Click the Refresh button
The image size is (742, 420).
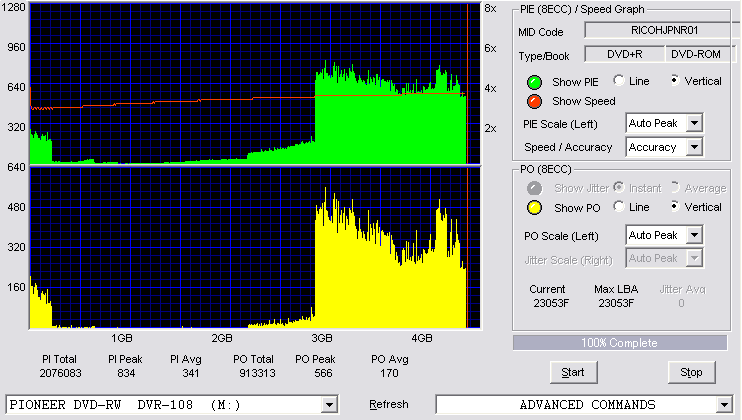point(389,404)
